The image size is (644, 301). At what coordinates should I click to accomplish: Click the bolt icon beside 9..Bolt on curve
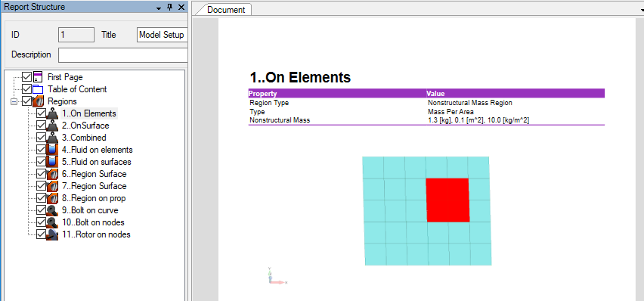coord(52,210)
